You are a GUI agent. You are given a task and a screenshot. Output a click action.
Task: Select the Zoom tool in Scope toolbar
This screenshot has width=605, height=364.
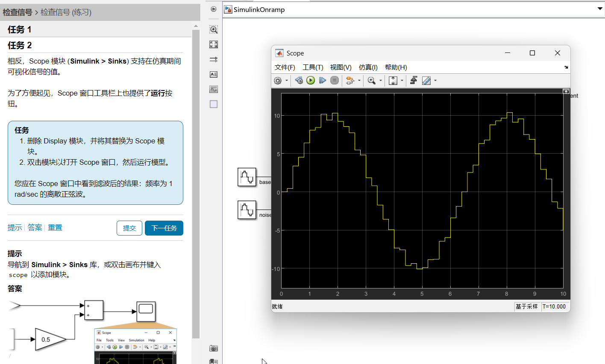coord(371,80)
